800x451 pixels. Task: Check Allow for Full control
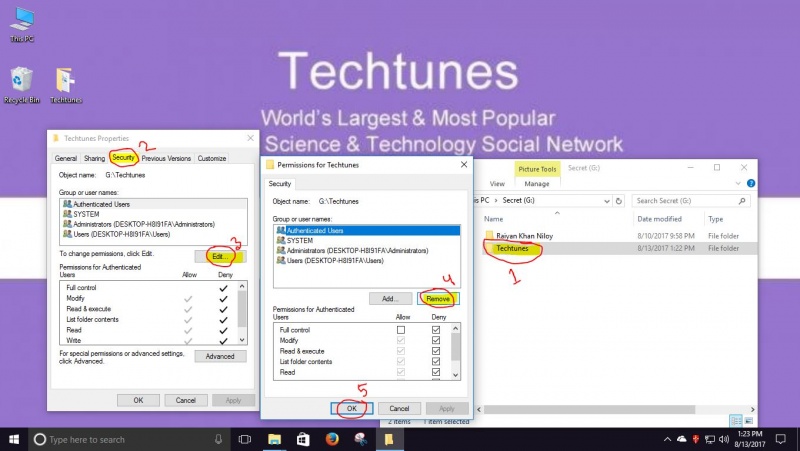tap(401, 330)
